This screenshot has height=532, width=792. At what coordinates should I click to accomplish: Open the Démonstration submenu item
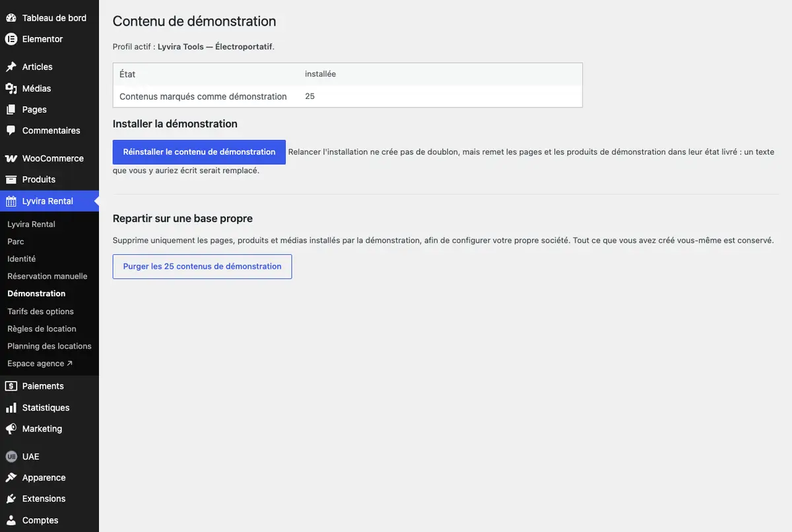click(x=36, y=293)
